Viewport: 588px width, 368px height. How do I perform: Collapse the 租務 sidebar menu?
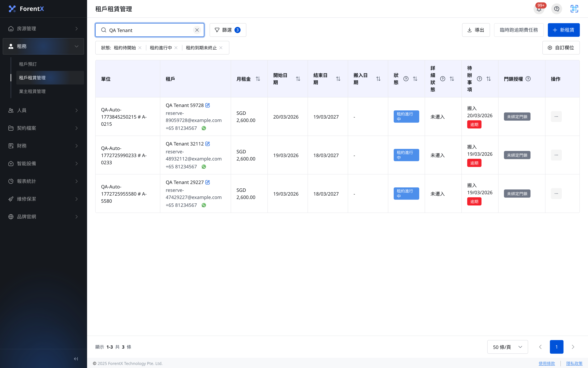click(x=43, y=46)
